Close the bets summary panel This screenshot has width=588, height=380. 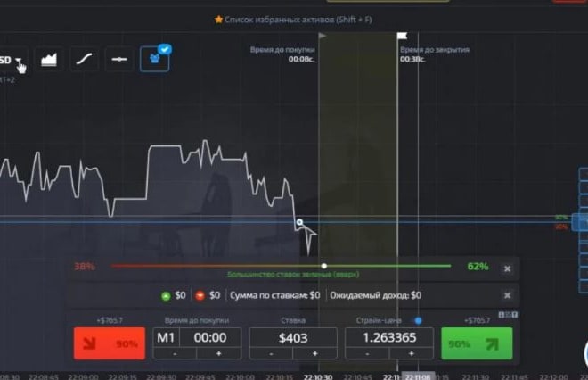[x=508, y=295]
